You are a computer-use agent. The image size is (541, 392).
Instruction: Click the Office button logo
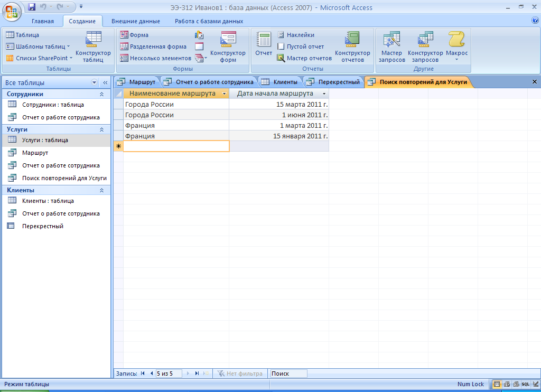12,12
